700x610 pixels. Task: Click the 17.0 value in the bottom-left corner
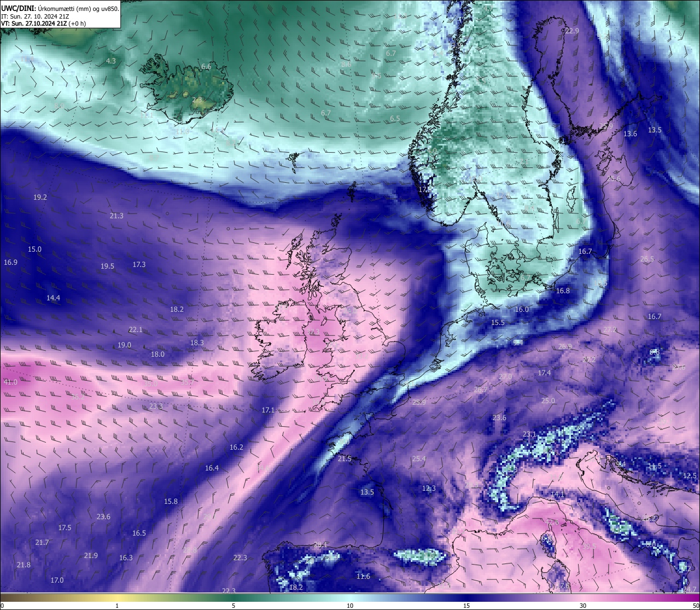(x=57, y=580)
